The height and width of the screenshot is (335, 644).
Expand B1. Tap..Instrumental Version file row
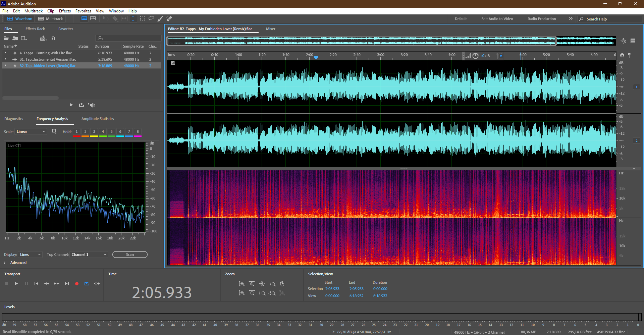click(5, 59)
